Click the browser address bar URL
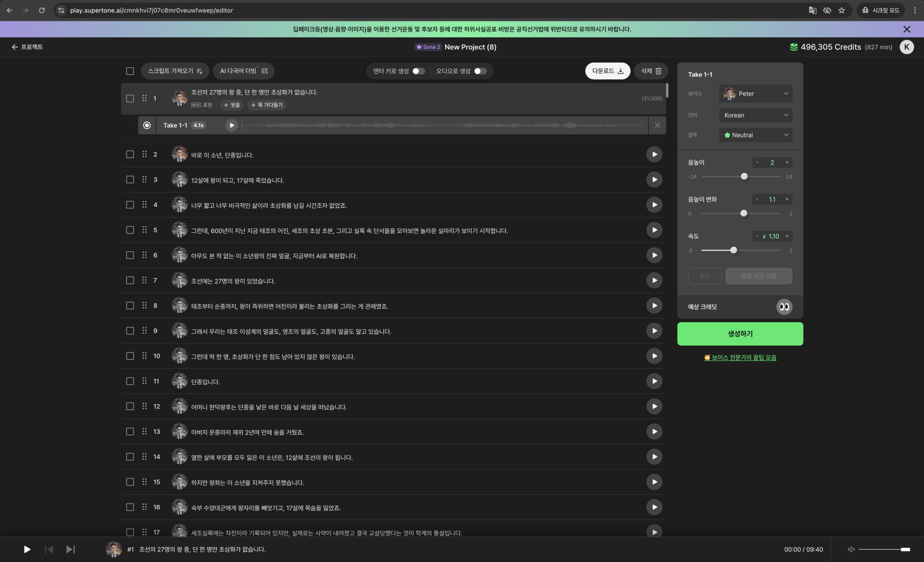The image size is (924, 562). pyautogui.click(x=151, y=10)
